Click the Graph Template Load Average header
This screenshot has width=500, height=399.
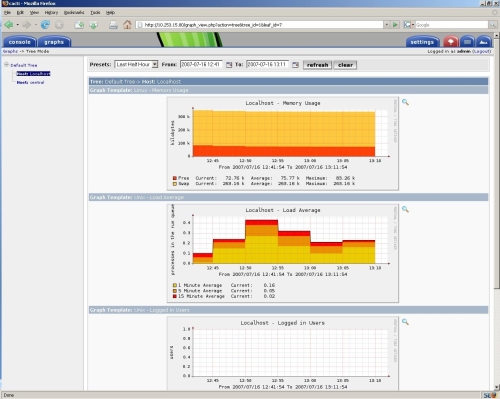(288, 197)
